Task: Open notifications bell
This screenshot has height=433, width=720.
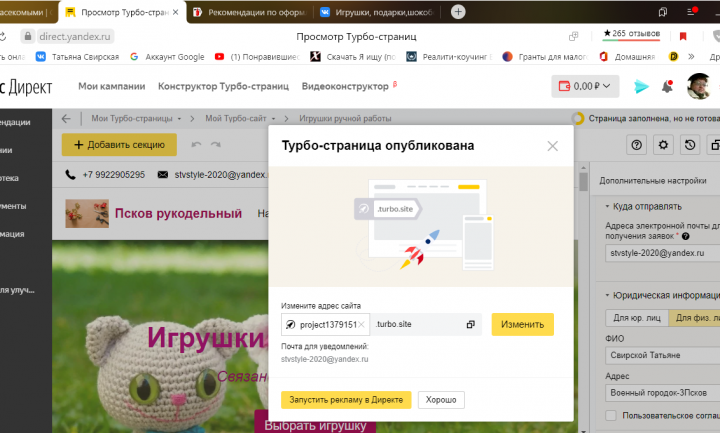Action: [667, 86]
